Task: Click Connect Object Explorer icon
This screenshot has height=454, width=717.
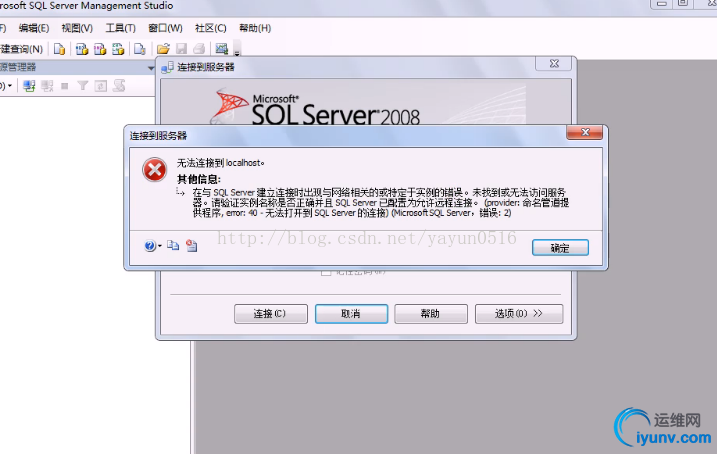Action: (29, 86)
